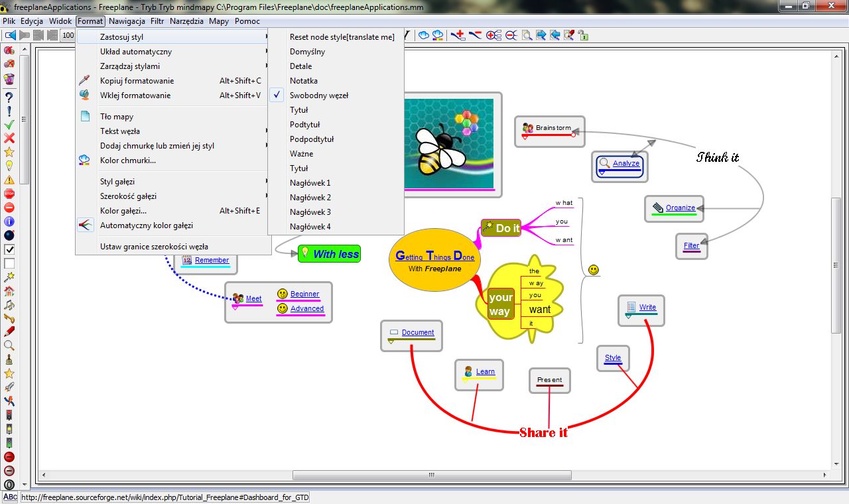
Task: Expand Styl gałęzi submenu
Action: click(x=173, y=182)
